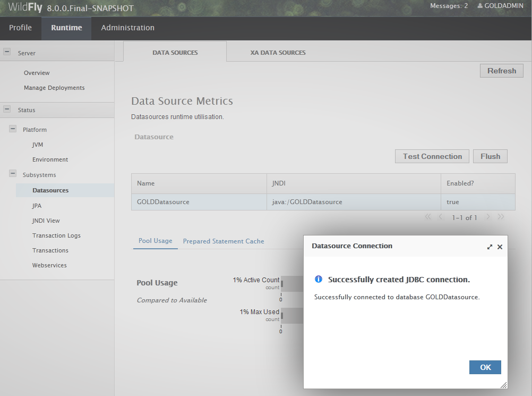Maximize the Datasource Connection dialog
The image size is (532, 396).
pos(490,247)
